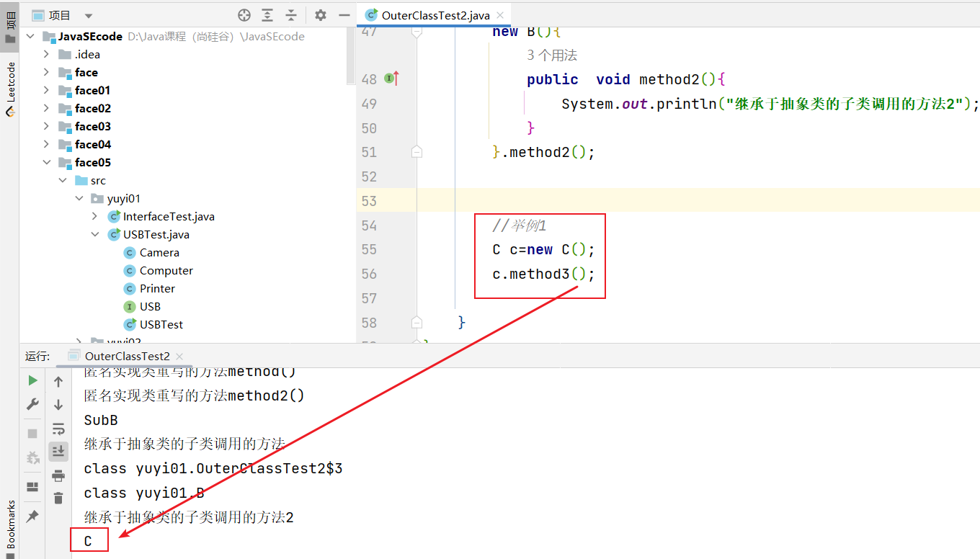Click the down arrow in Run console
The image size is (980, 559).
[x=58, y=405]
